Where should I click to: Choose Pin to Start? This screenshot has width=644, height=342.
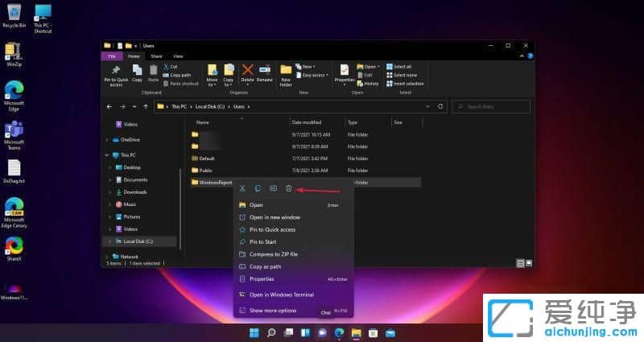tap(293, 242)
